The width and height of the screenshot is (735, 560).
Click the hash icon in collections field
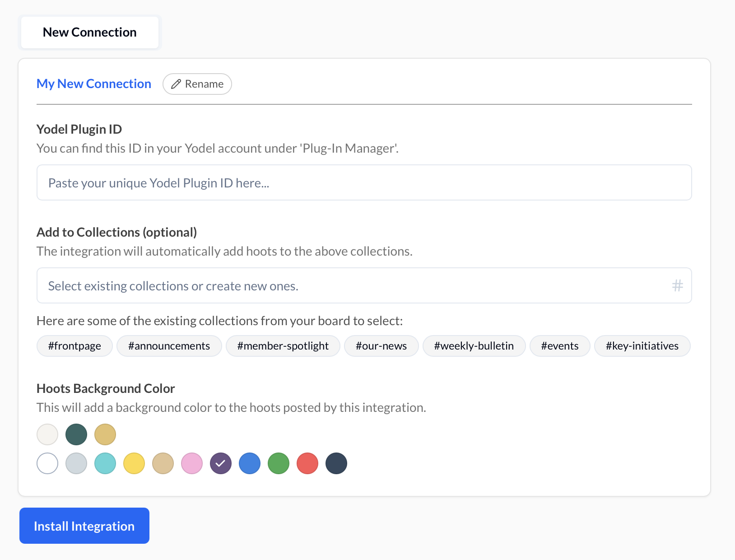pos(677,285)
